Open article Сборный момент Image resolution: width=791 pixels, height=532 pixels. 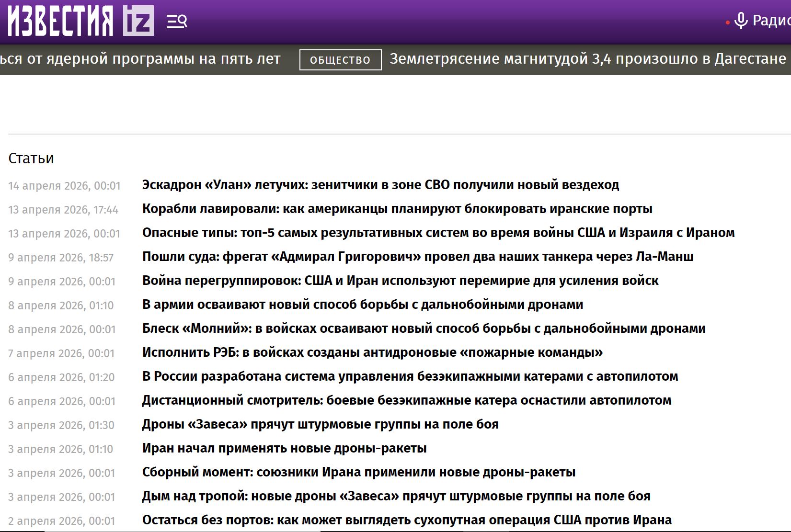coord(358,472)
